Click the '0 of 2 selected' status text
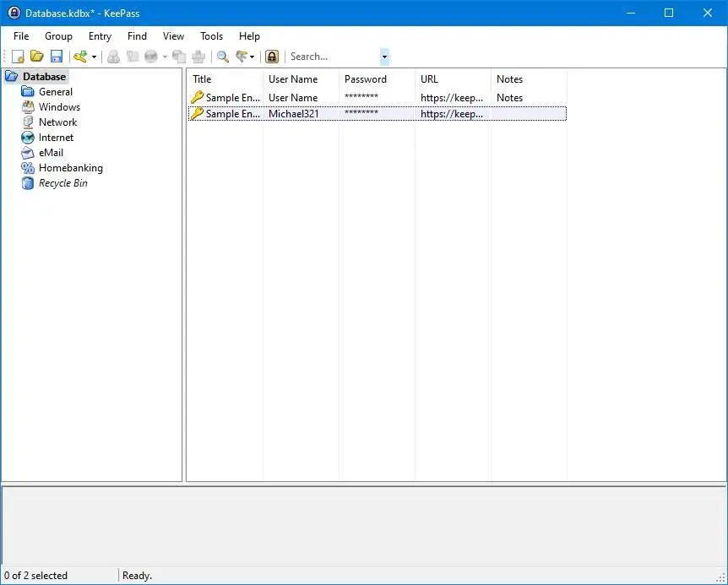728x585 pixels. click(35, 576)
